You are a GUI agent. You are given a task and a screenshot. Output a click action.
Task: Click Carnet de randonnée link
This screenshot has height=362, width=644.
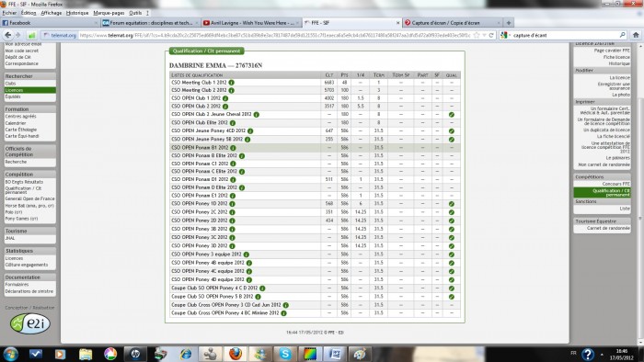pyautogui.click(x=608, y=228)
